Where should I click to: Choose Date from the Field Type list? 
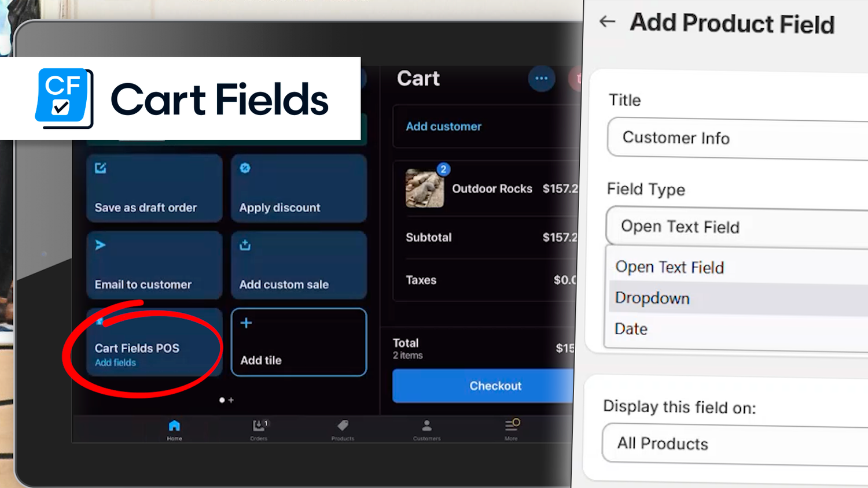tap(736, 329)
